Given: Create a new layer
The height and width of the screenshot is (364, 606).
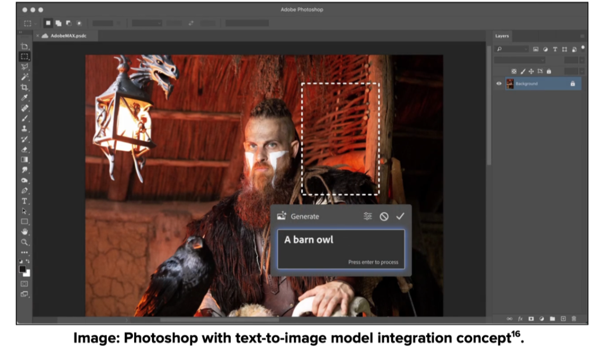Looking at the screenshot, I should pyautogui.click(x=563, y=319).
